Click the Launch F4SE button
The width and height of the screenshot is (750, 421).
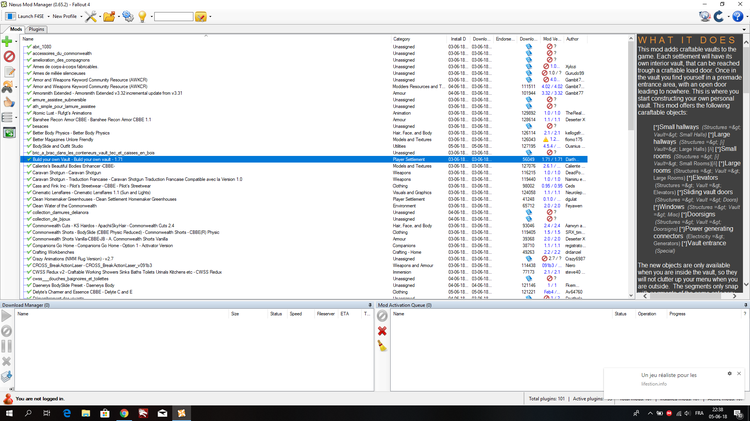25,16
